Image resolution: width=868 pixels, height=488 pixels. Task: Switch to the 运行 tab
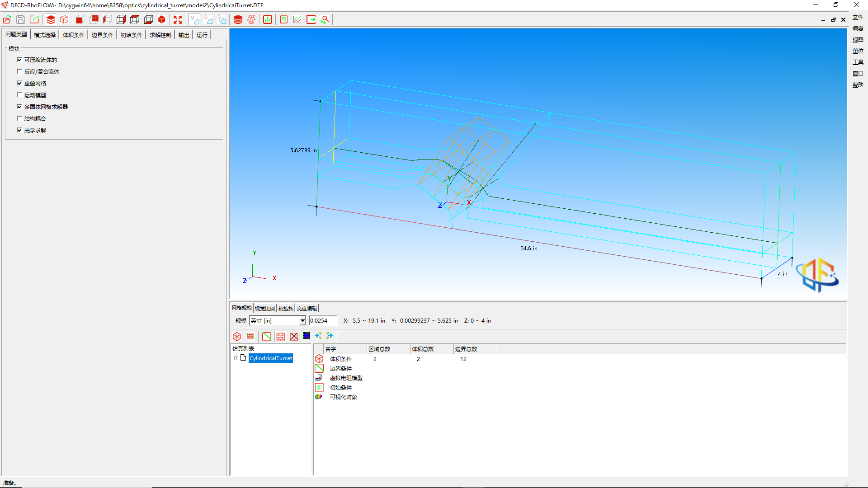click(x=202, y=35)
